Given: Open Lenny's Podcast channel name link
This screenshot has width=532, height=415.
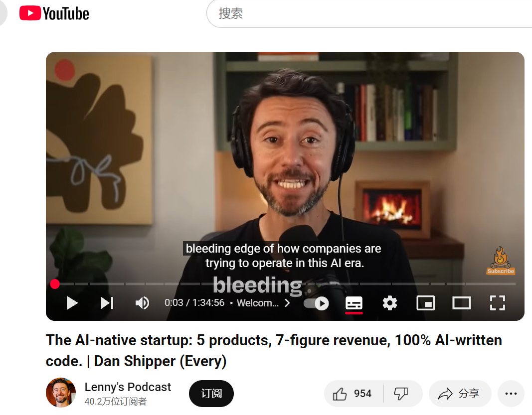Looking at the screenshot, I should 128,387.
